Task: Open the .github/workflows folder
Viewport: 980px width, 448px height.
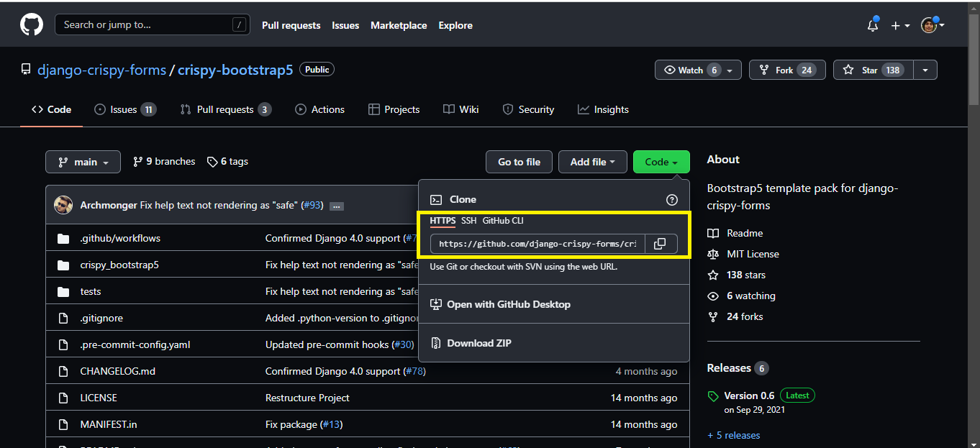Action: [120, 238]
